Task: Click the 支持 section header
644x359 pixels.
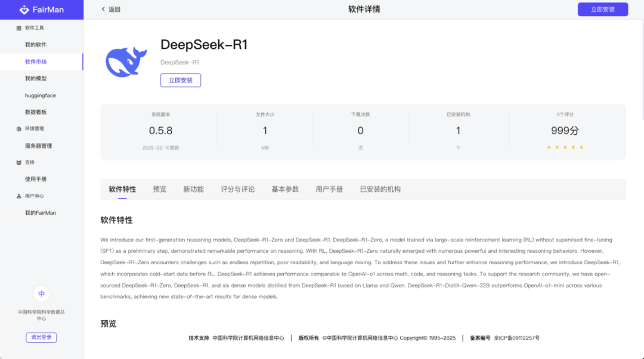Action: point(30,162)
